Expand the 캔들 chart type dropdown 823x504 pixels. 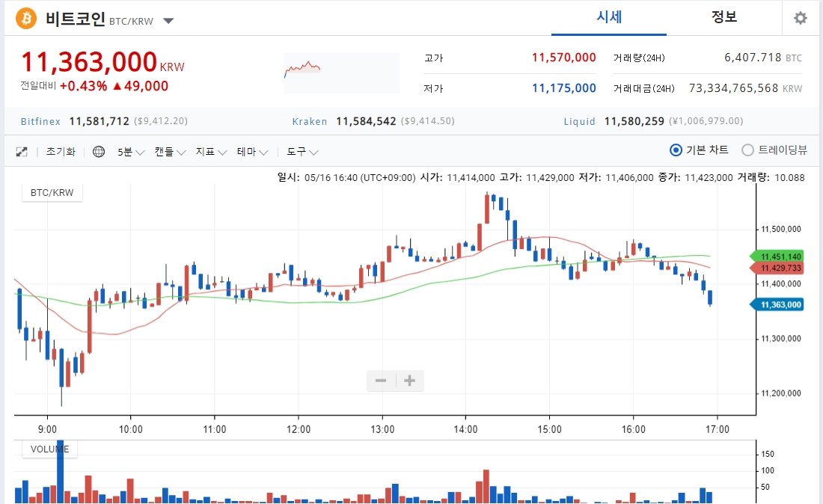pos(170,152)
